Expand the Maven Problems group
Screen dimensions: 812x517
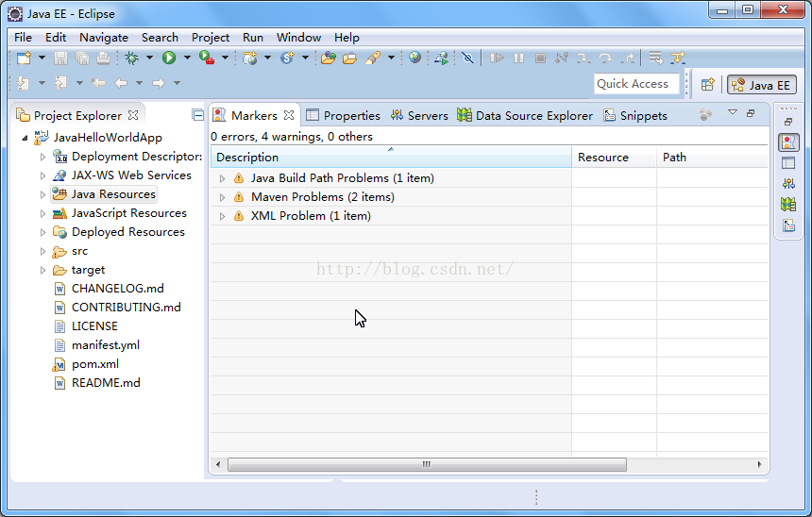222,197
